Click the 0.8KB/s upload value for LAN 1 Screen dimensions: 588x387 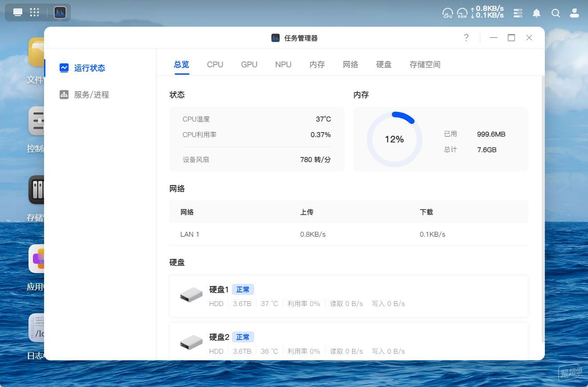tap(313, 234)
